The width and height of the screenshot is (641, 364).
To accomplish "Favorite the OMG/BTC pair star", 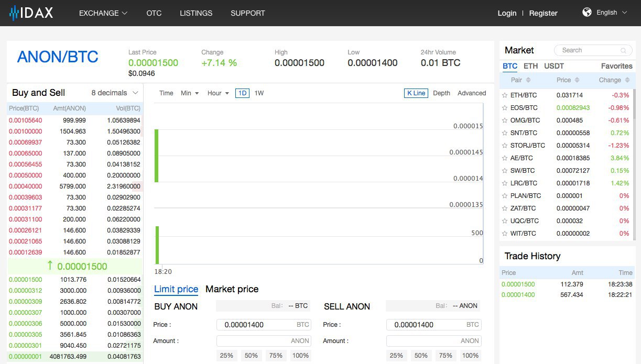I will point(505,120).
